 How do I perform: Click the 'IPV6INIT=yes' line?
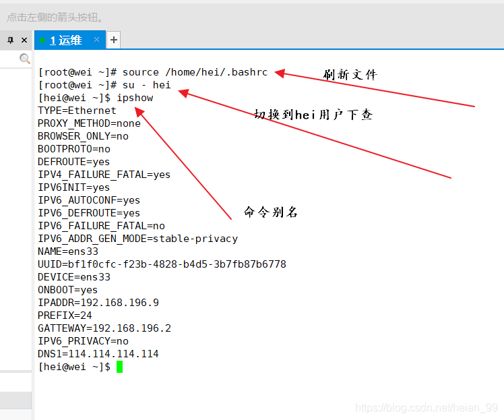pos(73,188)
